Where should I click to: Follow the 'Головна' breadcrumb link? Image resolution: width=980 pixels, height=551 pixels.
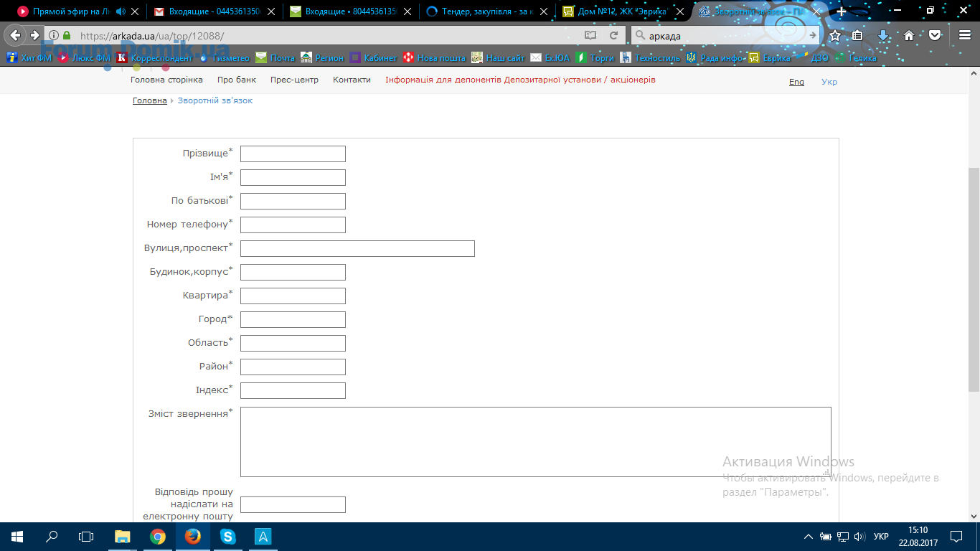tap(149, 101)
